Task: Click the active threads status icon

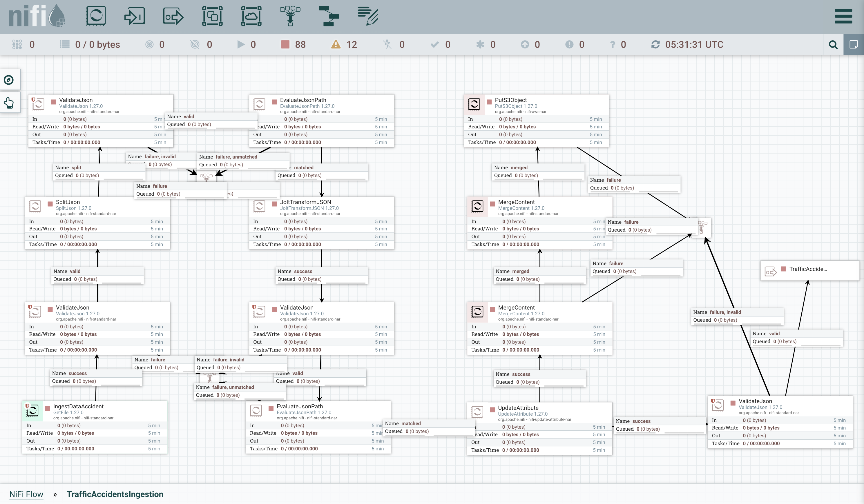Action: coord(17,45)
